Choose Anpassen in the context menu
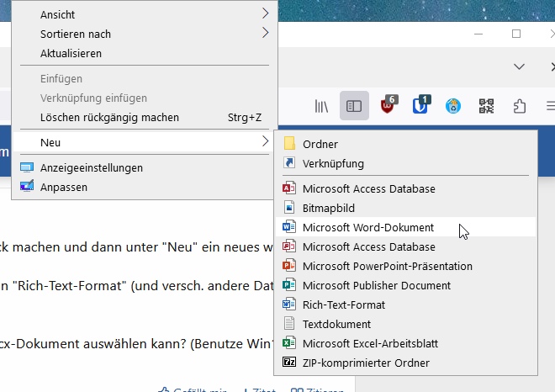555x392 pixels. coord(145,187)
